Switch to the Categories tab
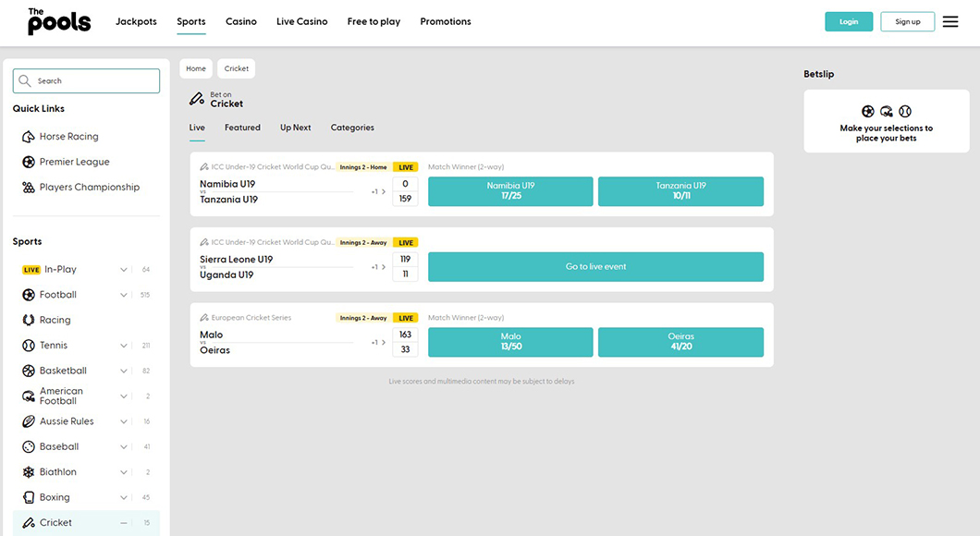The height and width of the screenshot is (536, 980). (x=352, y=128)
